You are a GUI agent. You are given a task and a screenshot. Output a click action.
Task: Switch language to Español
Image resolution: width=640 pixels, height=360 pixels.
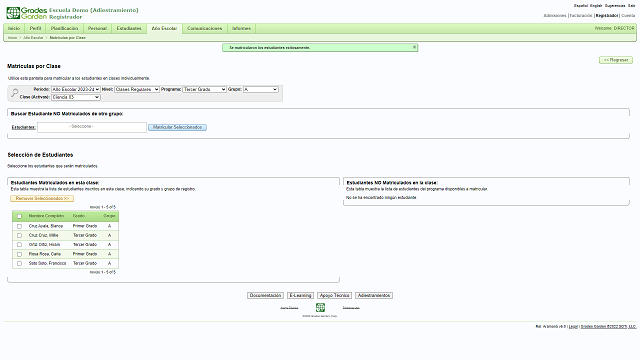click(581, 6)
